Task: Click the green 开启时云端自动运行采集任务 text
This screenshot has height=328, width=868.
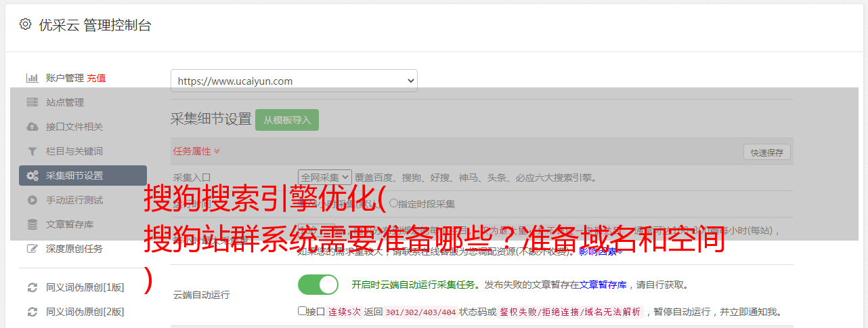Action: click(x=413, y=285)
